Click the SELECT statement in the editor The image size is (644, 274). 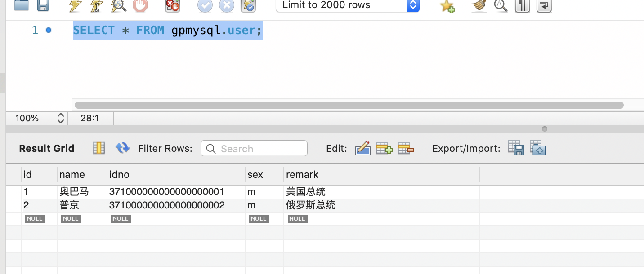pos(167,31)
